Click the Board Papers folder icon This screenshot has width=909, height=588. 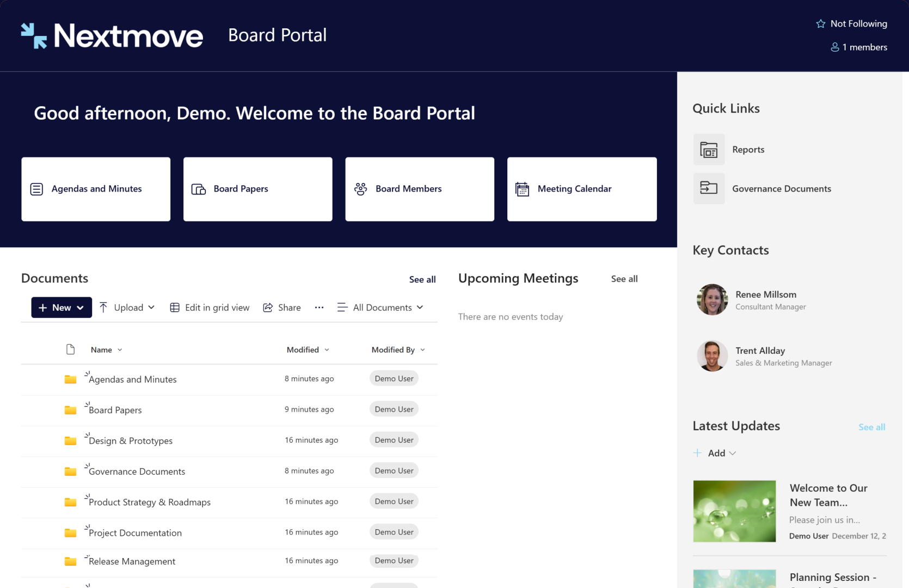click(70, 410)
